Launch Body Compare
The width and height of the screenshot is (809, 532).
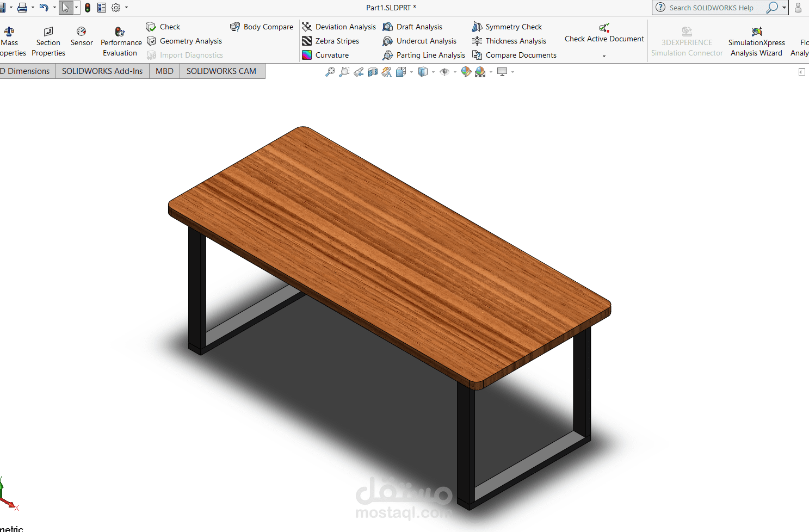coord(262,27)
